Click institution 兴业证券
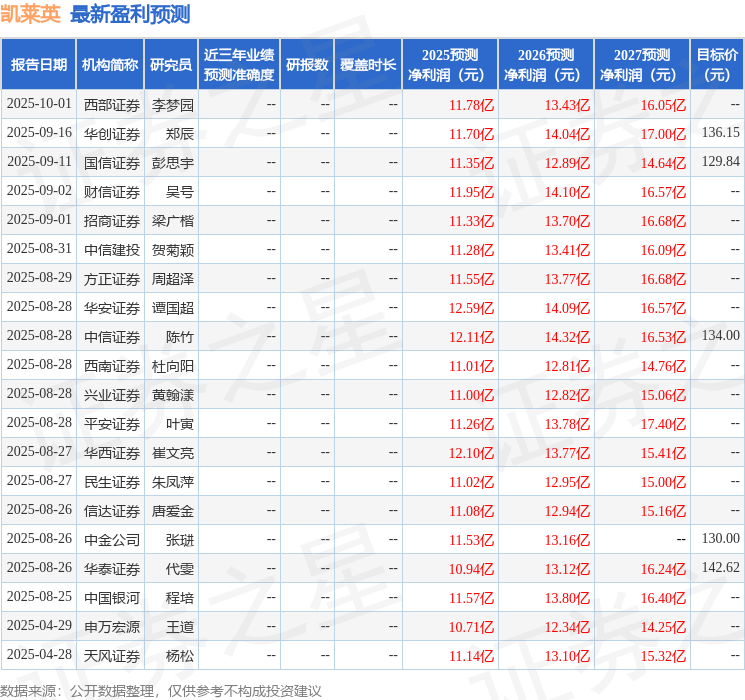 tap(112, 395)
